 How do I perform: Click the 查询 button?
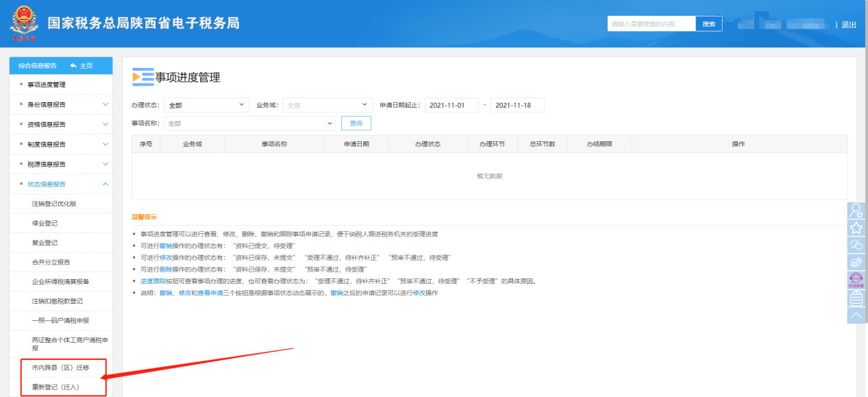(x=356, y=123)
